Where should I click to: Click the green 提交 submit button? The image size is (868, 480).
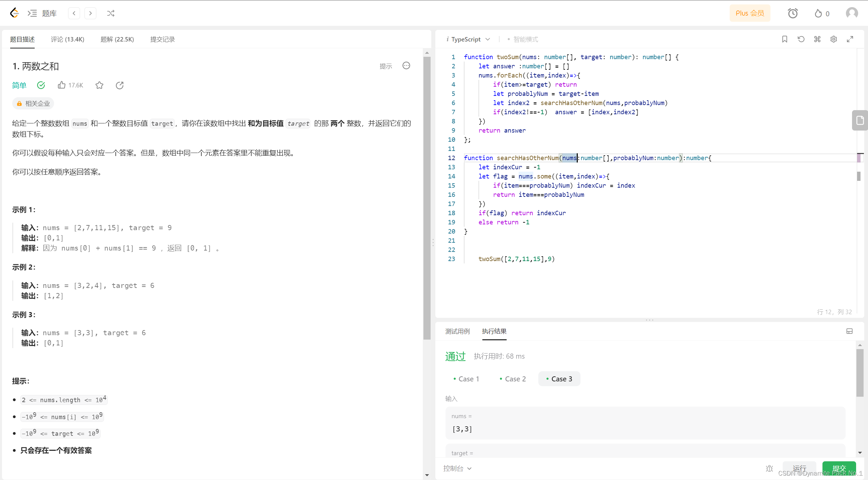pyautogui.click(x=839, y=468)
